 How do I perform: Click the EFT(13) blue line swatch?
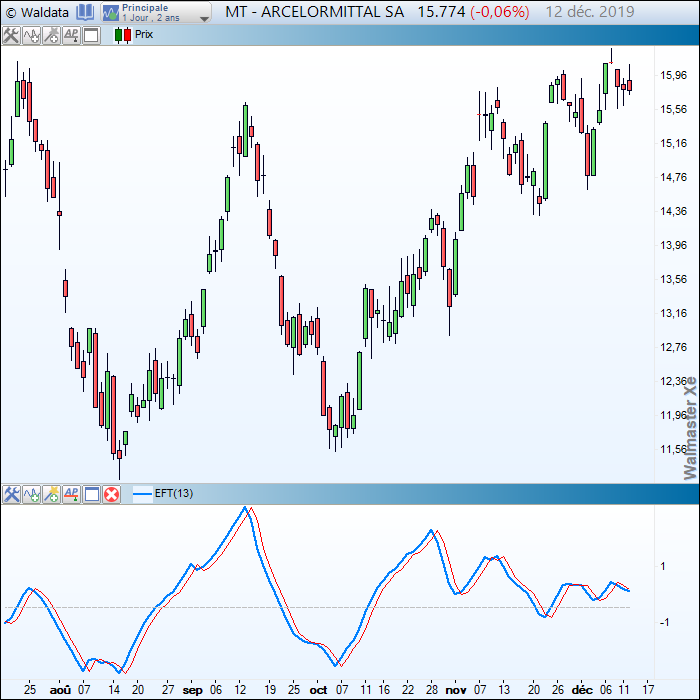[142, 494]
